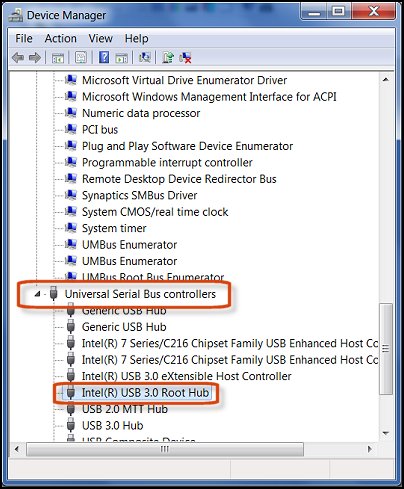Toggle the Show/Hide Console Tree icon
This screenshot has width=404, height=489.
[58, 58]
